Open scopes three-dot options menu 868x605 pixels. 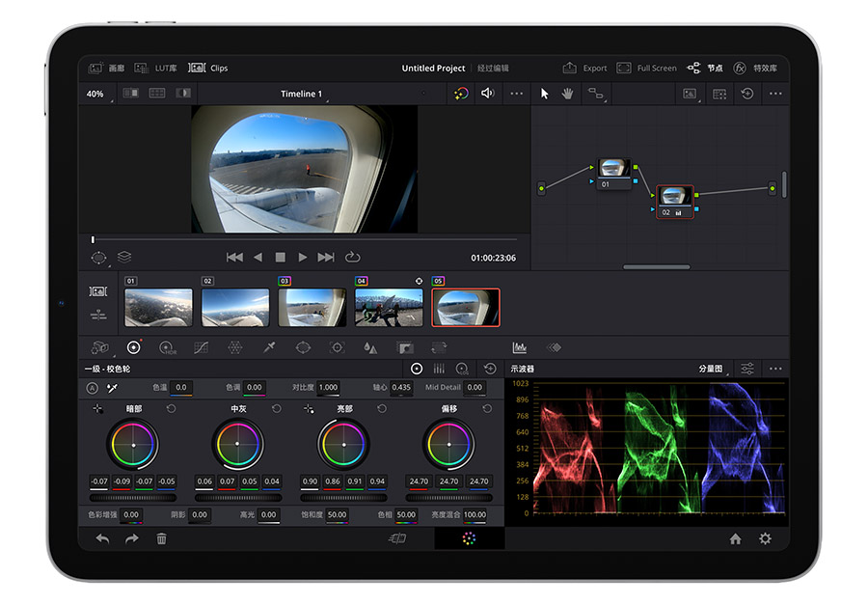[x=775, y=369]
